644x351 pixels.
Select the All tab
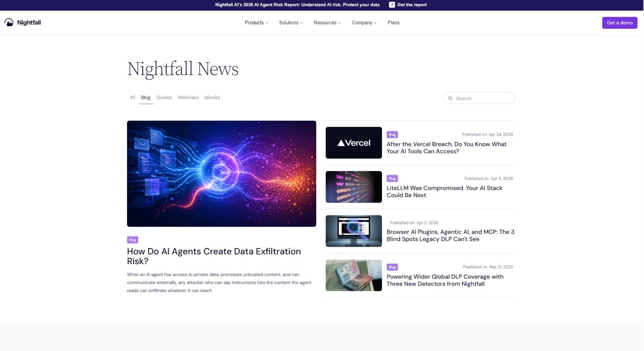click(x=132, y=97)
